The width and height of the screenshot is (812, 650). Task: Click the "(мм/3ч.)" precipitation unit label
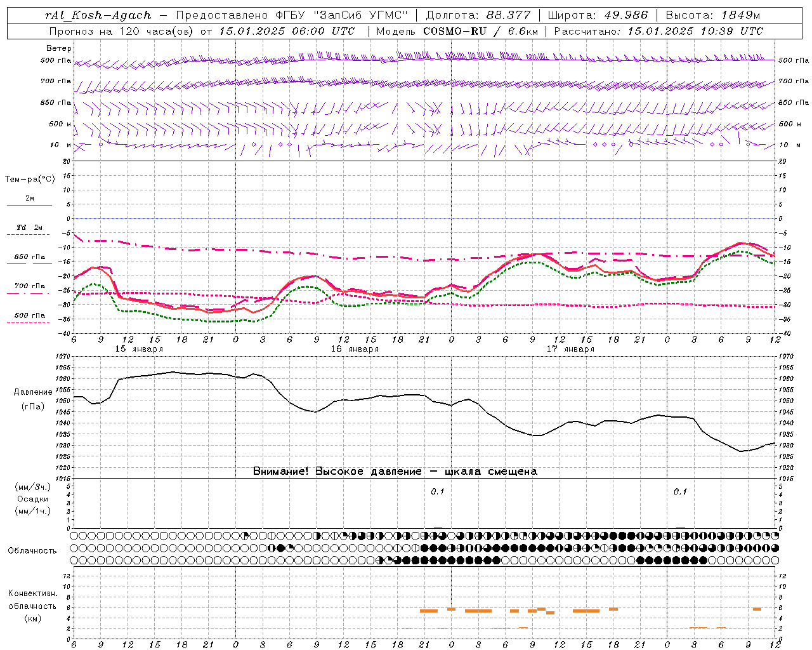click(x=33, y=487)
